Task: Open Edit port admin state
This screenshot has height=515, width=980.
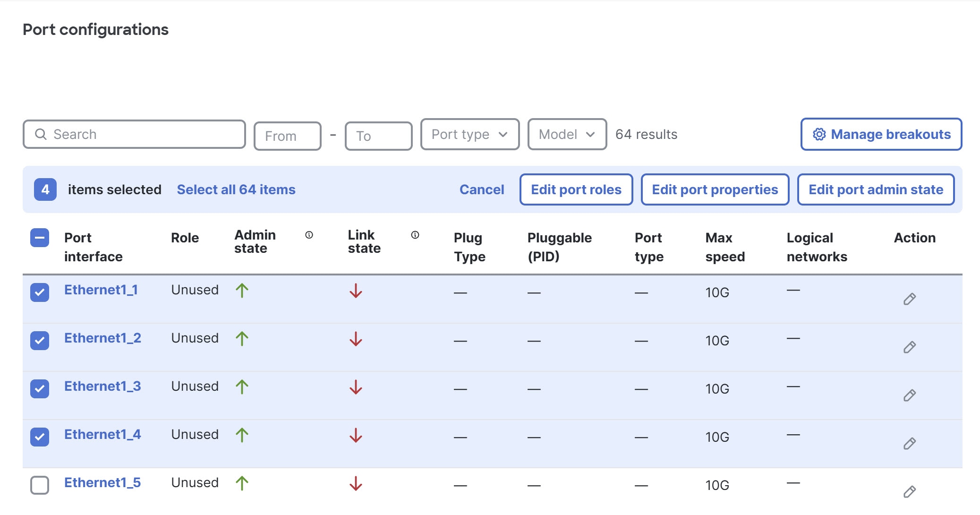Action: click(876, 190)
